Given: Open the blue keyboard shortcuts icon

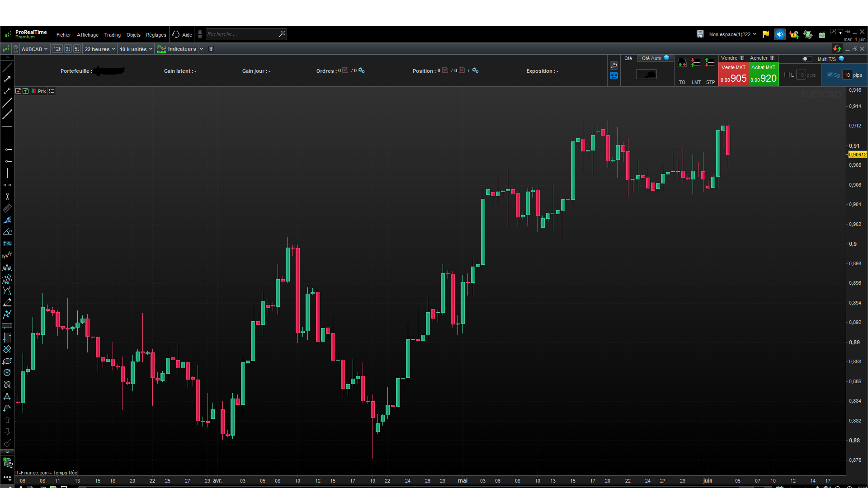Looking at the screenshot, I should (x=613, y=76).
